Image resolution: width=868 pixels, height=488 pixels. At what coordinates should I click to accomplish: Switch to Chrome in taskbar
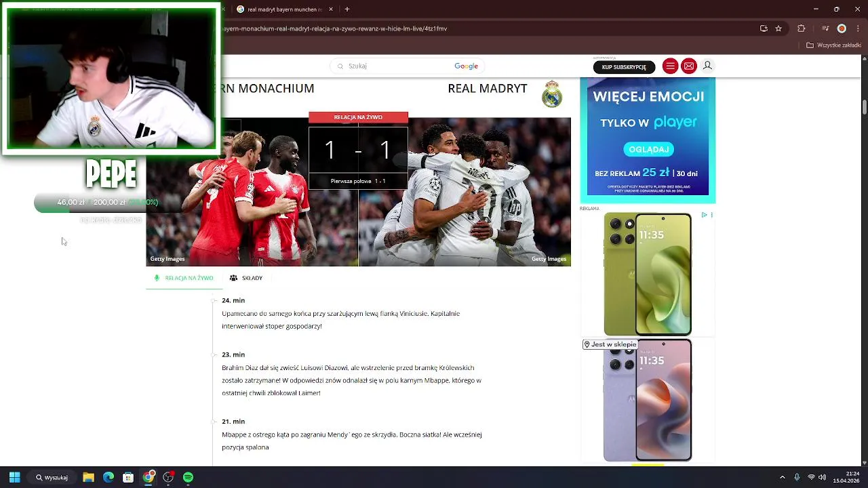(x=148, y=477)
